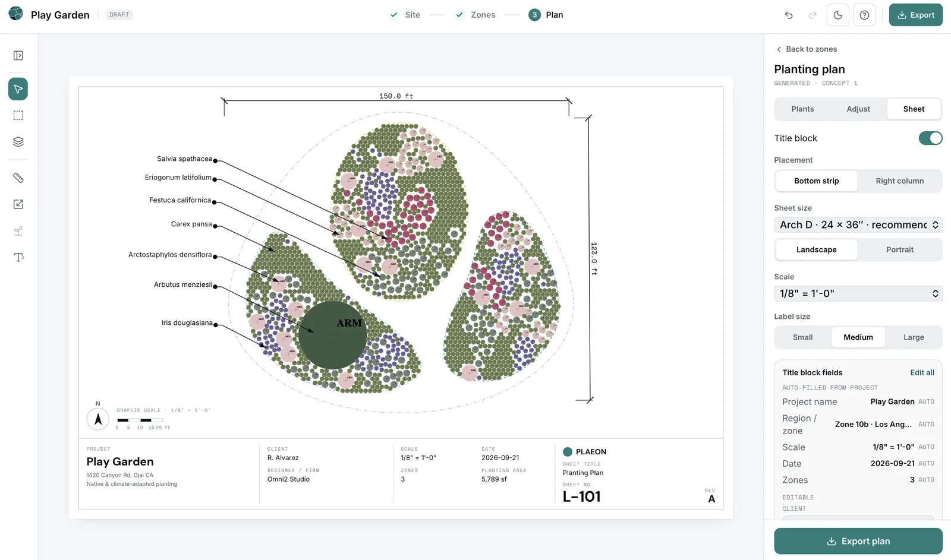
Task: Select the marquee selection tool
Action: (18, 116)
